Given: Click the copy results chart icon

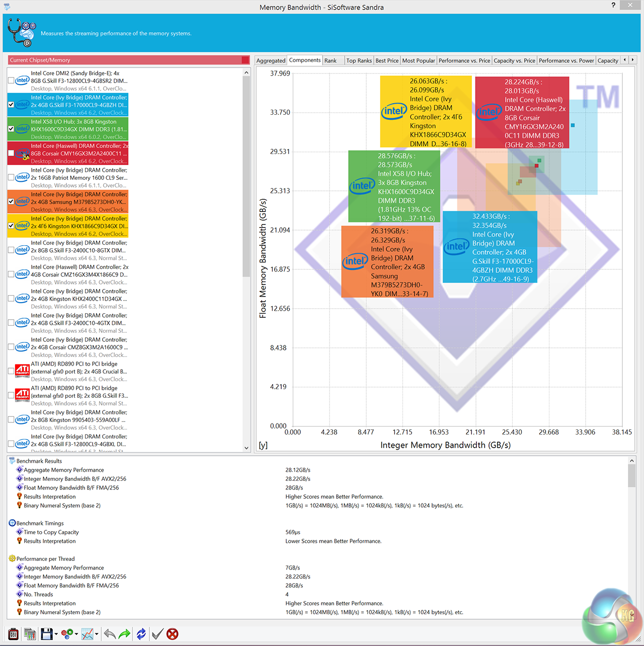Looking at the screenshot, I should pyautogui.click(x=30, y=634).
